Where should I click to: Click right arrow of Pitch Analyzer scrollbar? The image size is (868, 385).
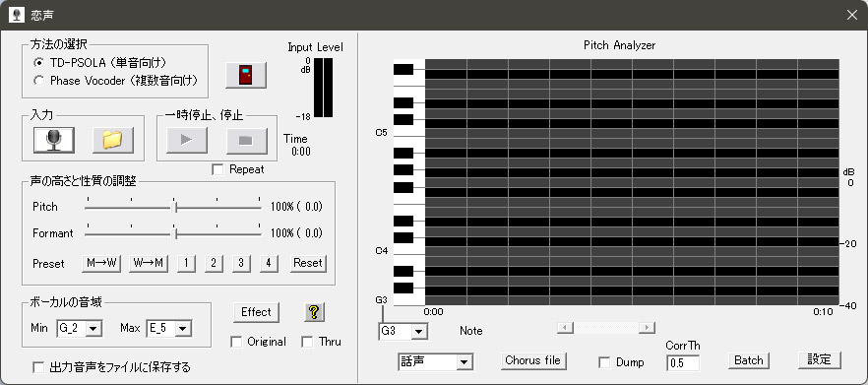tap(647, 328)
